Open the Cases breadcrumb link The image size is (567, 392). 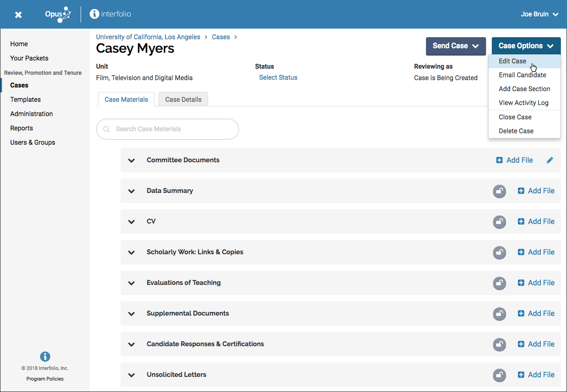tap(221, 37)
